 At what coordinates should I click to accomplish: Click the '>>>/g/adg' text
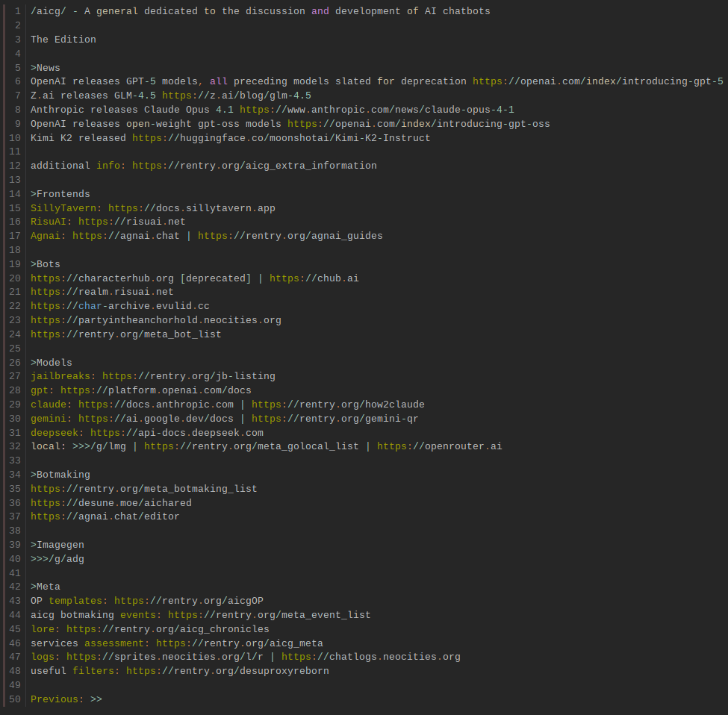[57, 559]
